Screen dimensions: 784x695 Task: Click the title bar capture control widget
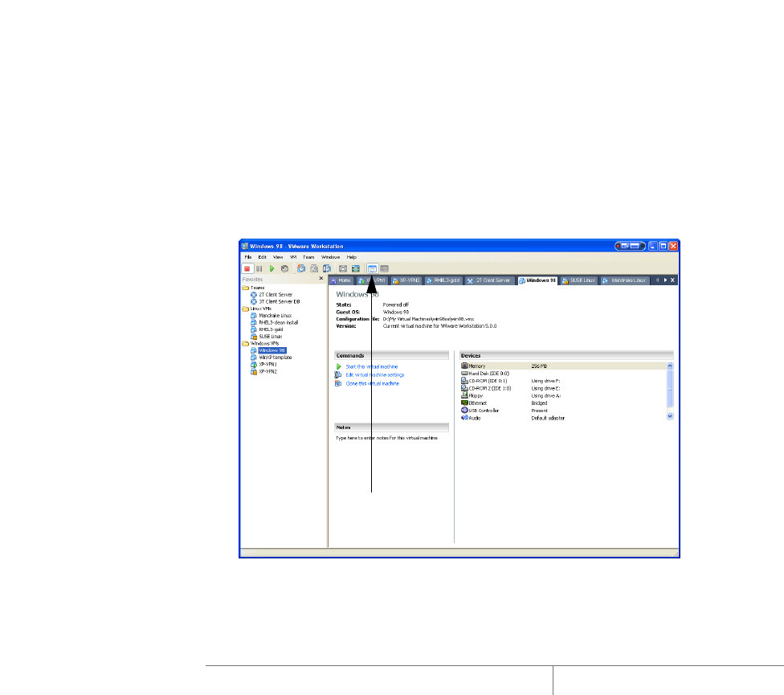click(630, 246)
